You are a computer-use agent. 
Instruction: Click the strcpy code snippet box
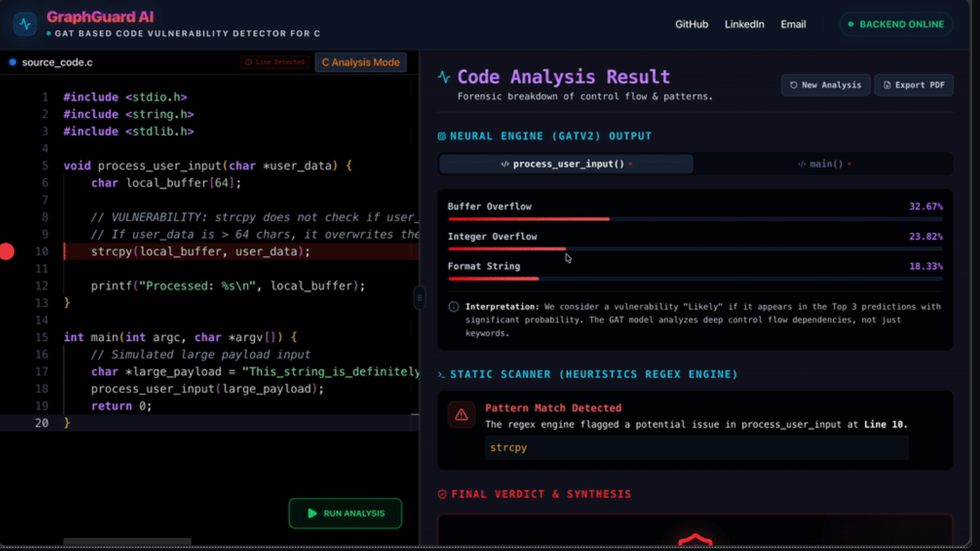pyautogui.click(x=696, y=448)
